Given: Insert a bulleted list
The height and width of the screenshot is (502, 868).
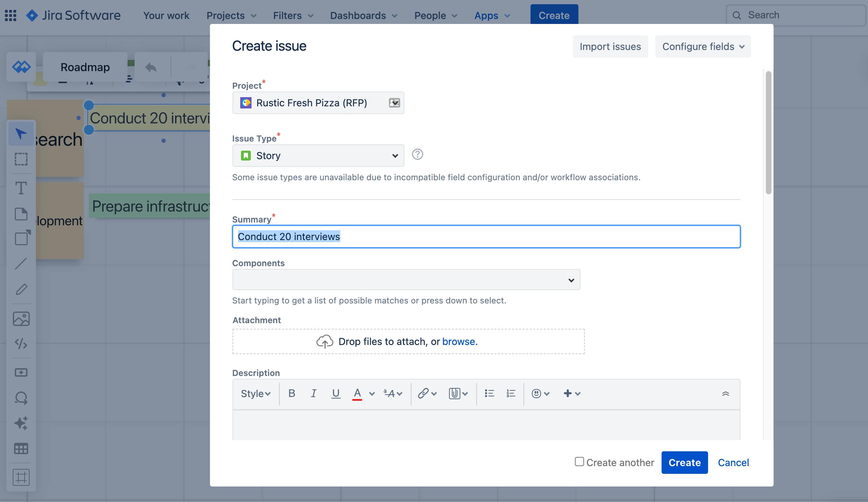Looking at the screenshot, I should 489,393.
